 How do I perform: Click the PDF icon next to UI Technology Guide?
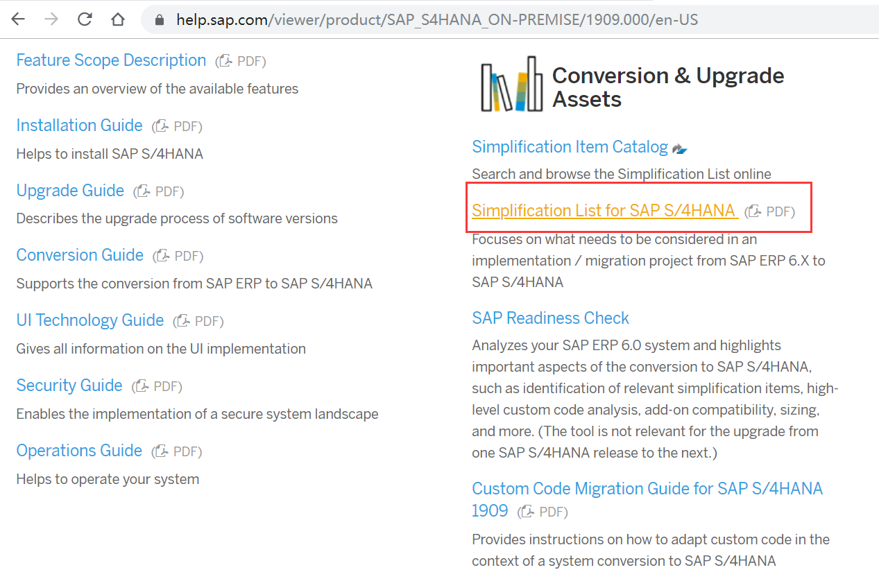point(182,320)
